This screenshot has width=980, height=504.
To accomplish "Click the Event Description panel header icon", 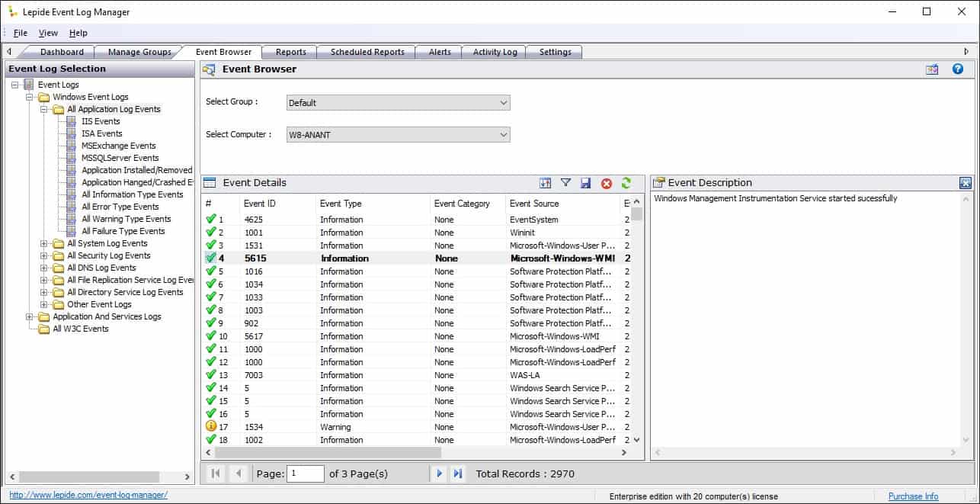I will [x=658, y=183].
